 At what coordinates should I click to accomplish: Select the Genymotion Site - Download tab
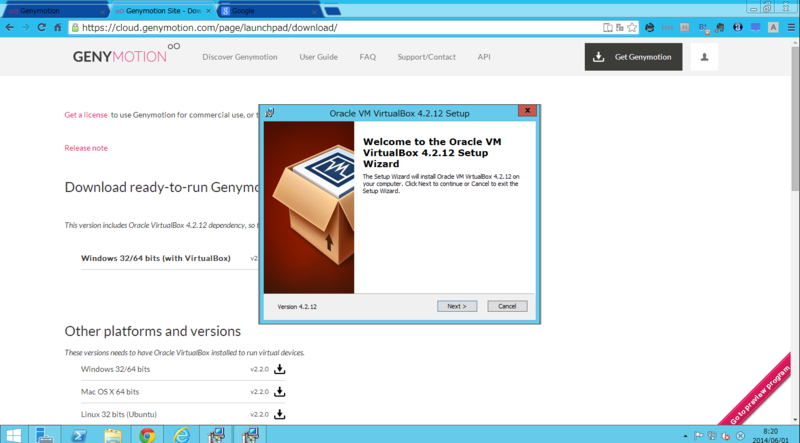click(161, 11)
